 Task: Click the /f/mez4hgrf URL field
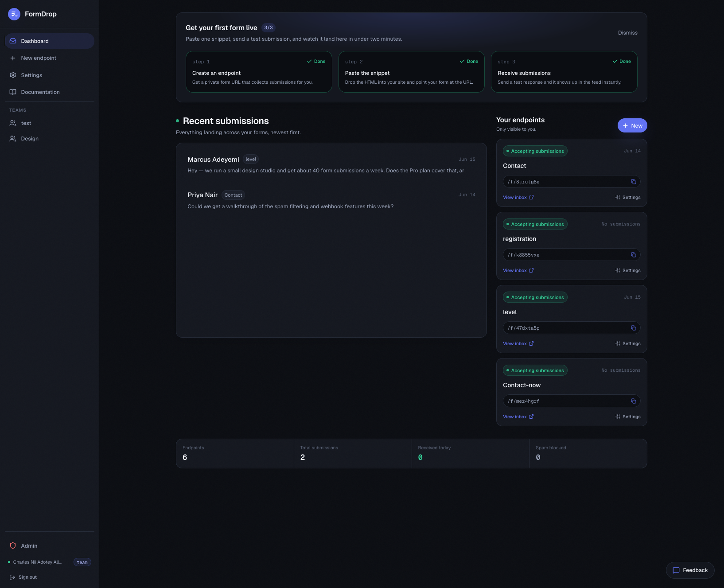pos(572,401)
